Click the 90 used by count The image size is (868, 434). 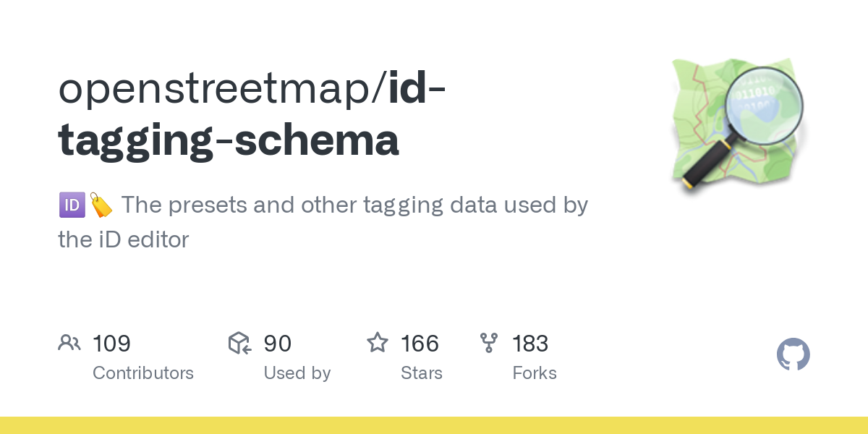click(278, 343)
